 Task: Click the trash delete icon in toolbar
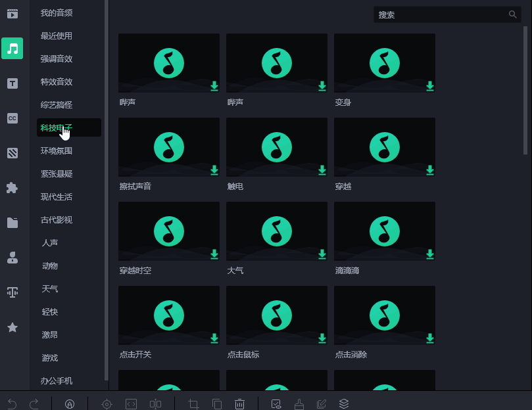pos(239,404)
